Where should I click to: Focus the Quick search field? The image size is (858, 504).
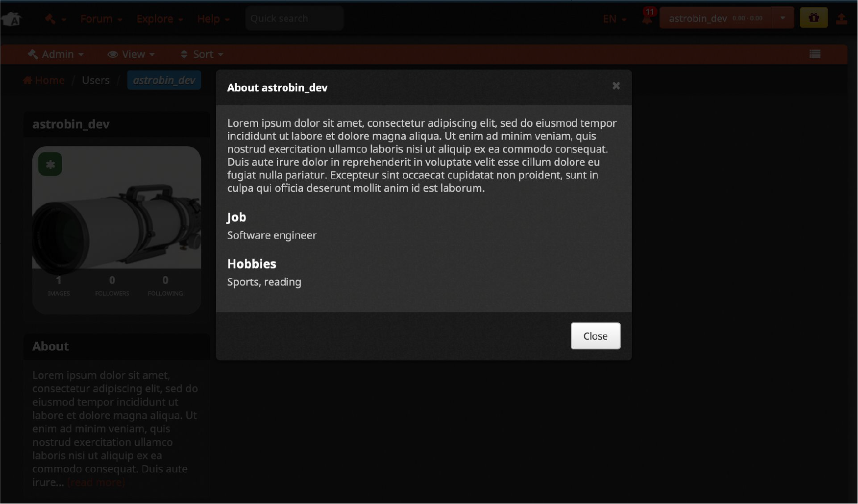[294, 19]
